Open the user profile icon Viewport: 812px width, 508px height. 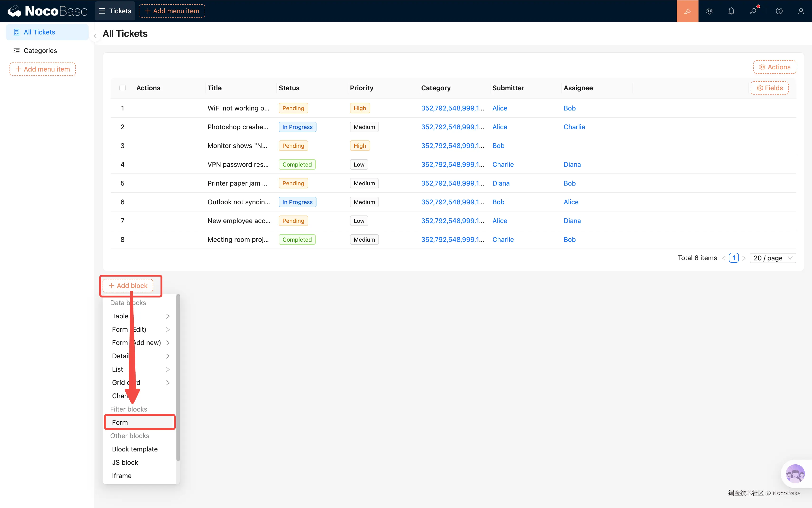tap(801, 11)
